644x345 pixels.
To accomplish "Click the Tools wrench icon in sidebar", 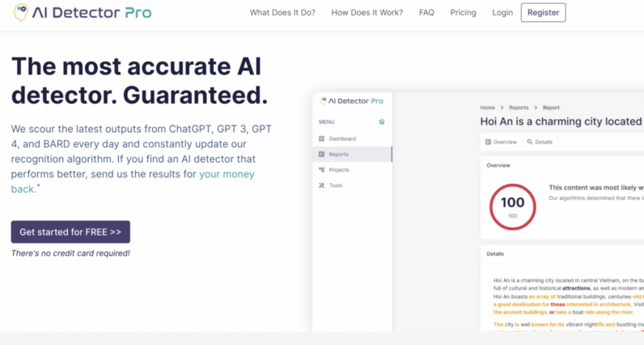I will coord(322,185).
